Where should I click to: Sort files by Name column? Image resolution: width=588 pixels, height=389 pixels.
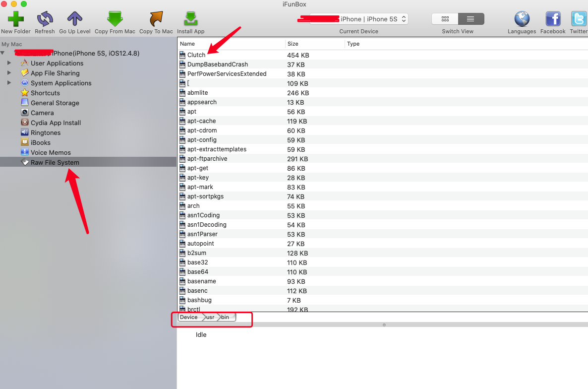(x=231, y=44)
